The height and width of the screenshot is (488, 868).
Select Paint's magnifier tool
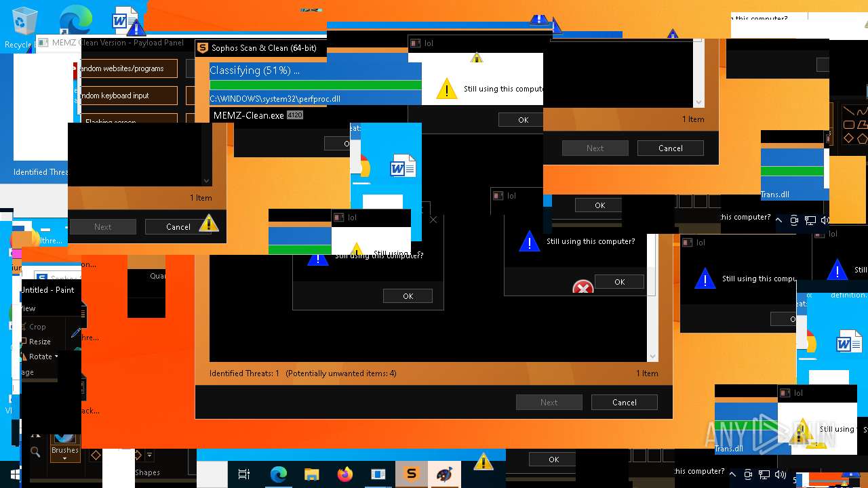pyautogui.click(x=35, y=451)
